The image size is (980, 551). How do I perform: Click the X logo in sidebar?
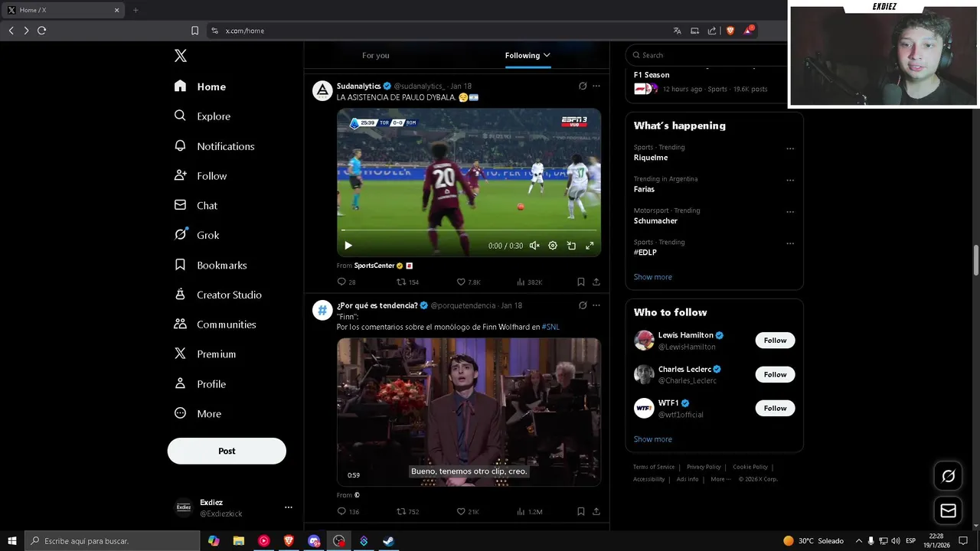click(180, 56)
